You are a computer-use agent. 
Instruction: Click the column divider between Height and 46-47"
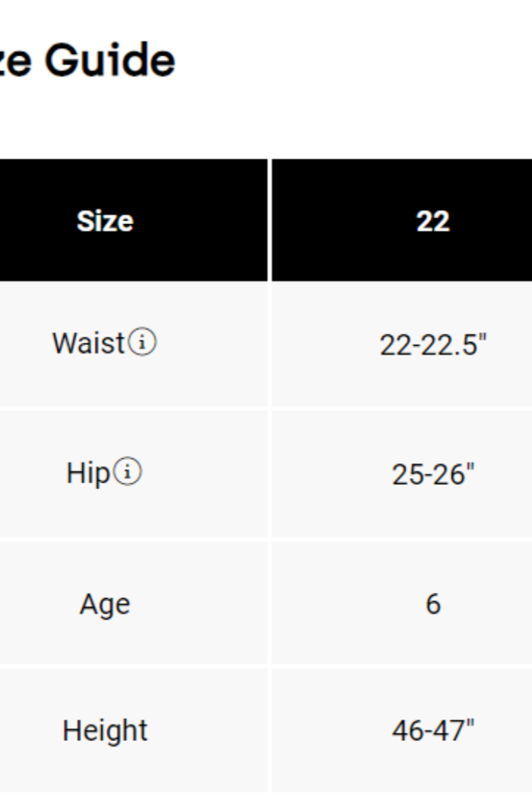click(270, 731)
